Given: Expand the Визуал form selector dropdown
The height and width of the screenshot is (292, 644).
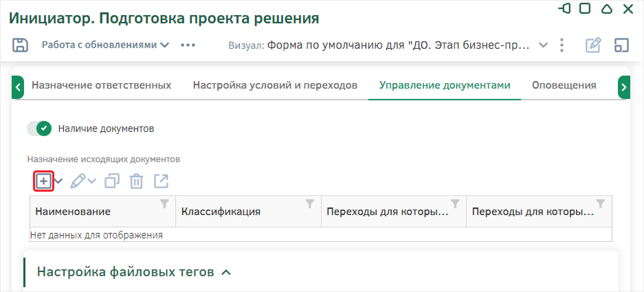Looking at the screenshot, I should pyautogui.click(x=543, y=45).
